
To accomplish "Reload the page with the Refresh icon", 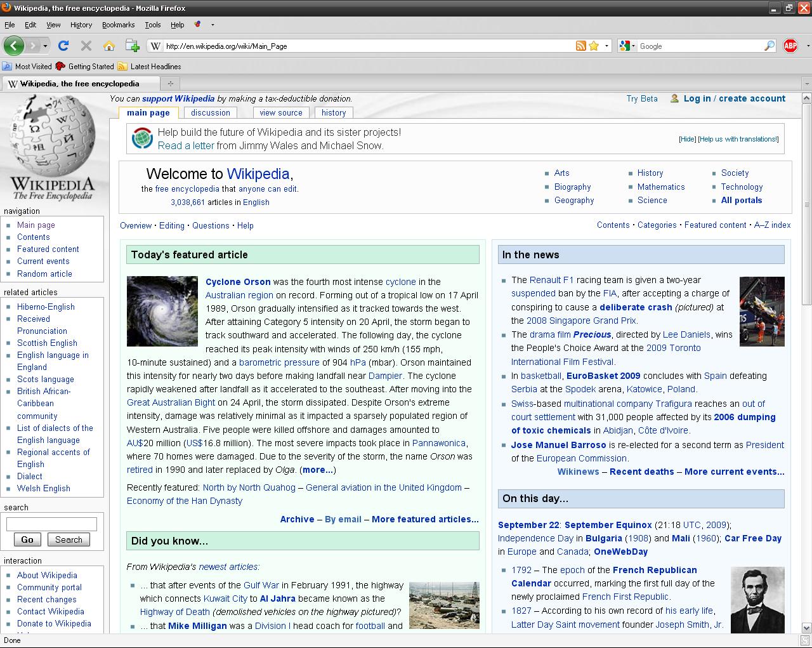I will pos(63,46).
